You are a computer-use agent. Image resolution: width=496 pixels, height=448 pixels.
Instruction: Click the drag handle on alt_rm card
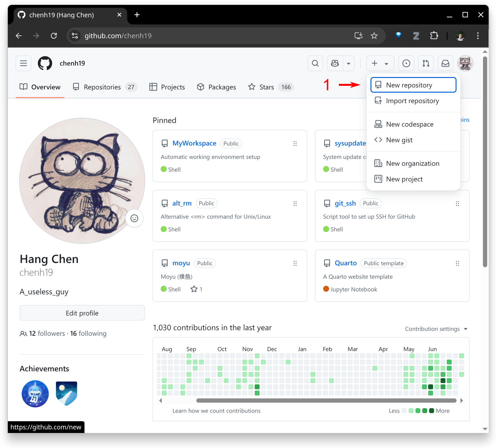point(295,204)
